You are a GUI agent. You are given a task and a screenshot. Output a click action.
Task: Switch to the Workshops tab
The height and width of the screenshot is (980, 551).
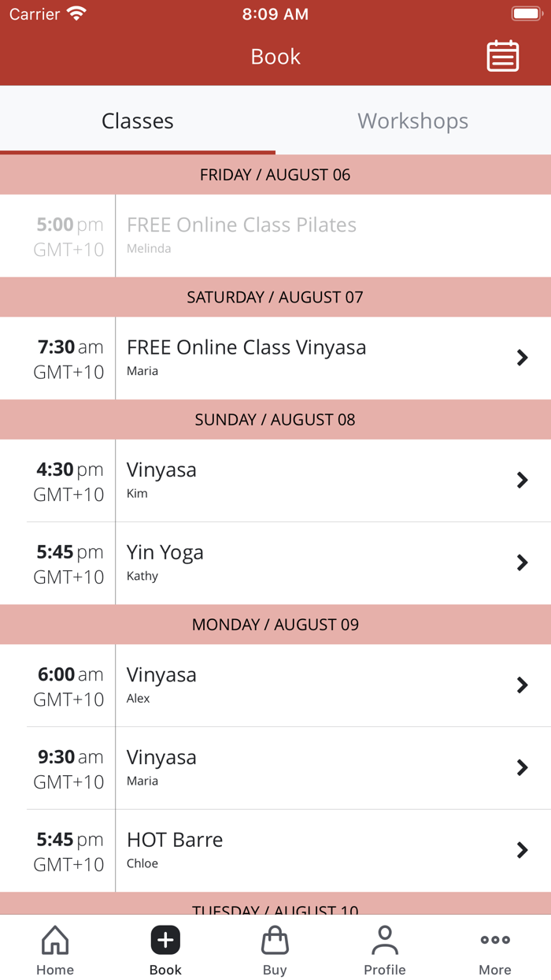[x=412, y=121]
